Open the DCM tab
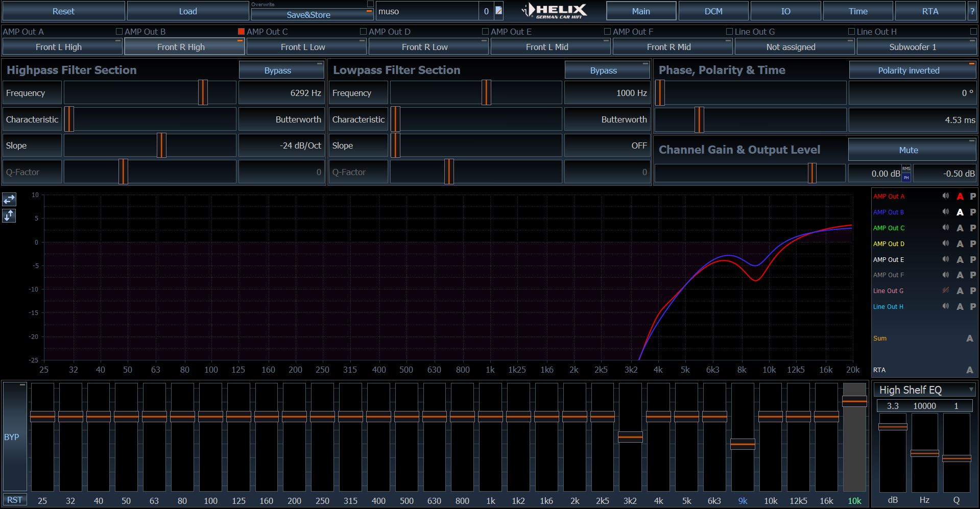Viewport: 980px width, 509px height. [713, 11]
